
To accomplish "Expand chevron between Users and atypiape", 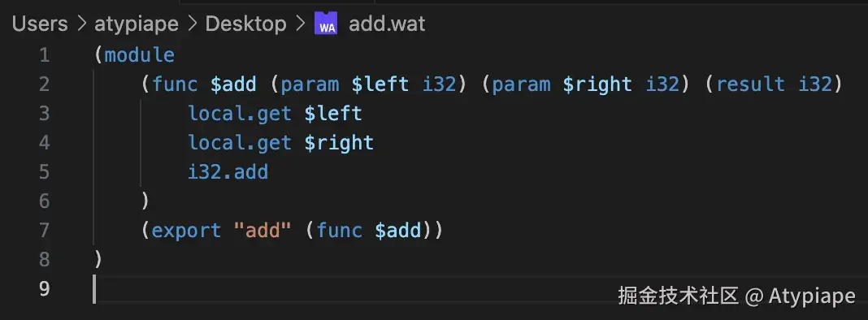I will 81,24.
